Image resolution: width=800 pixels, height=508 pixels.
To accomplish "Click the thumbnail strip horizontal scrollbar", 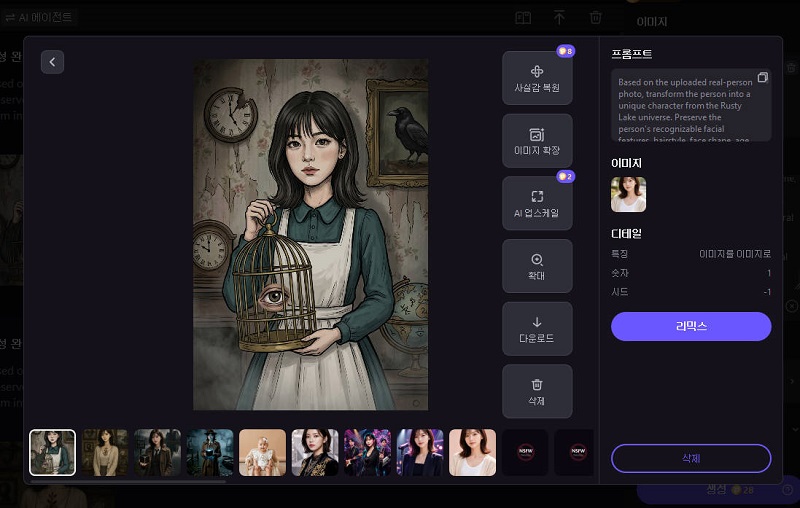I will point(128,480).
